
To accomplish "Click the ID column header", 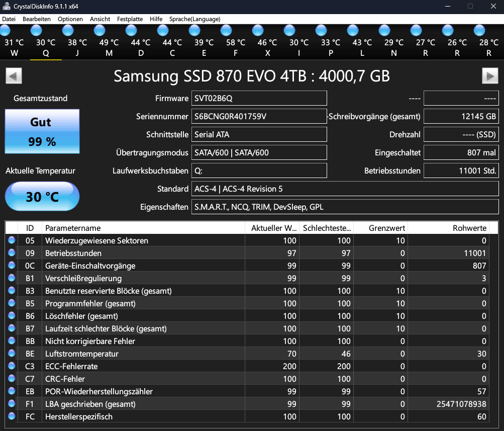I will coord(30,228).
